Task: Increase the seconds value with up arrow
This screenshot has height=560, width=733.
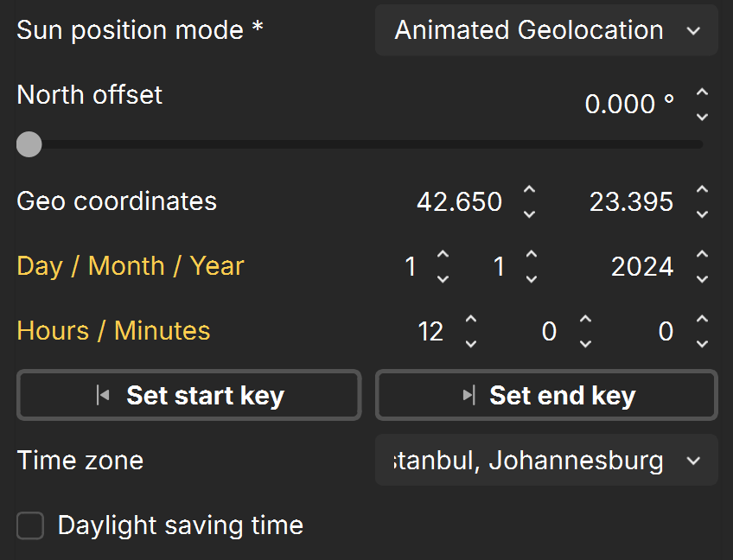Action: point(702,319)
